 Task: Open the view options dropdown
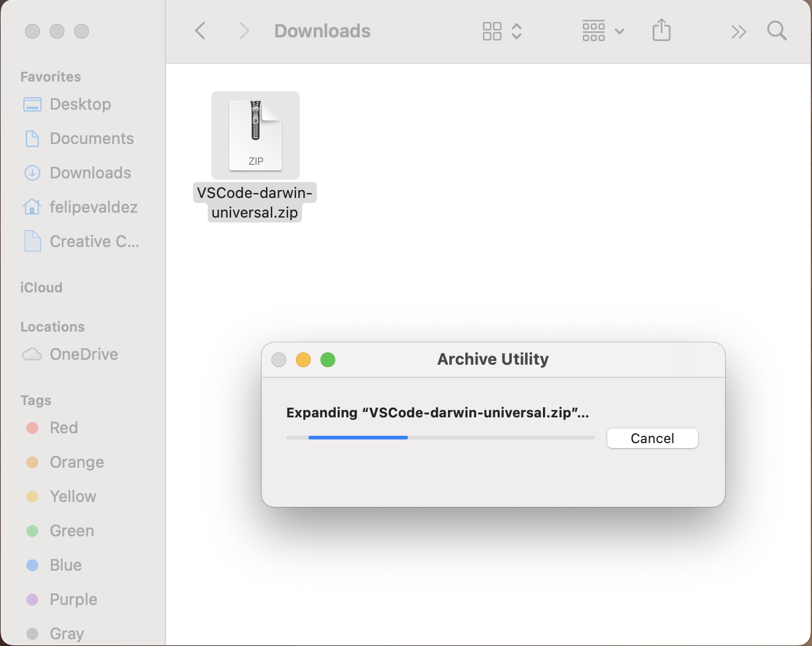coord(620,31)
